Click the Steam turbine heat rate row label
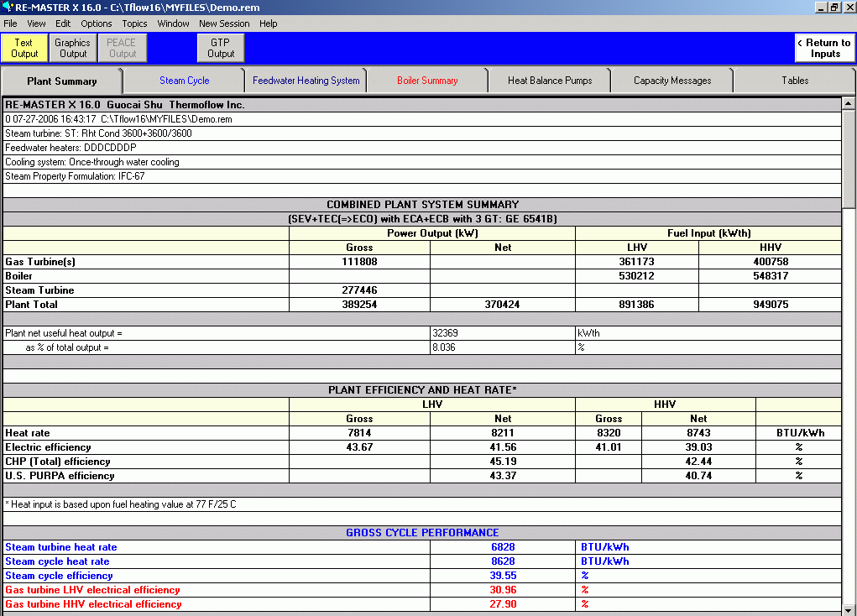Viewport: 857px width, 616px height. (x=60, y=547)
